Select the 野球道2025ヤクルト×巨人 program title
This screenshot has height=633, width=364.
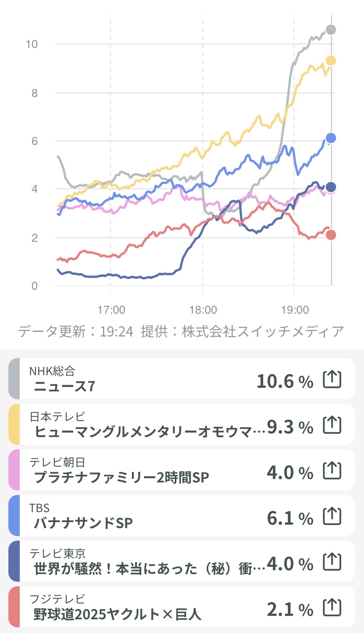(117, 614)
